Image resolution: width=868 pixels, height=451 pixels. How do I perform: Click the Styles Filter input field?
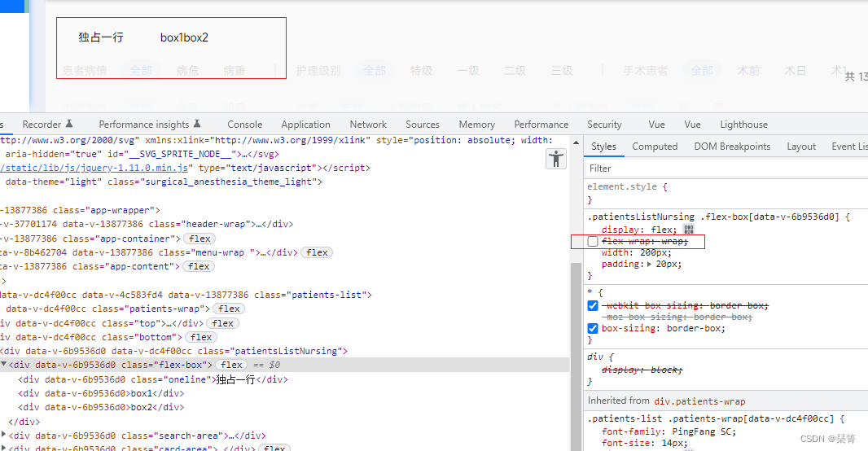click(x=726, y=169)
